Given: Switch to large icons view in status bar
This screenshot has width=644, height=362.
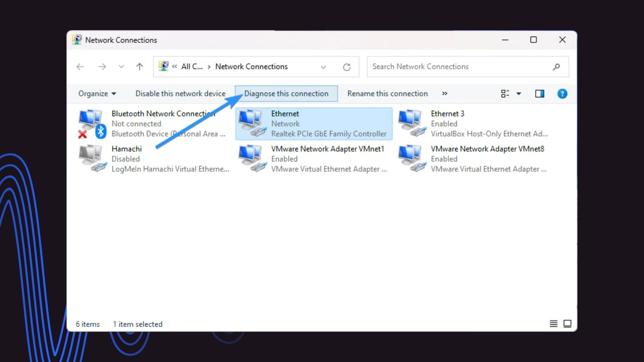Looking at the screenshot, I should 568,323.
